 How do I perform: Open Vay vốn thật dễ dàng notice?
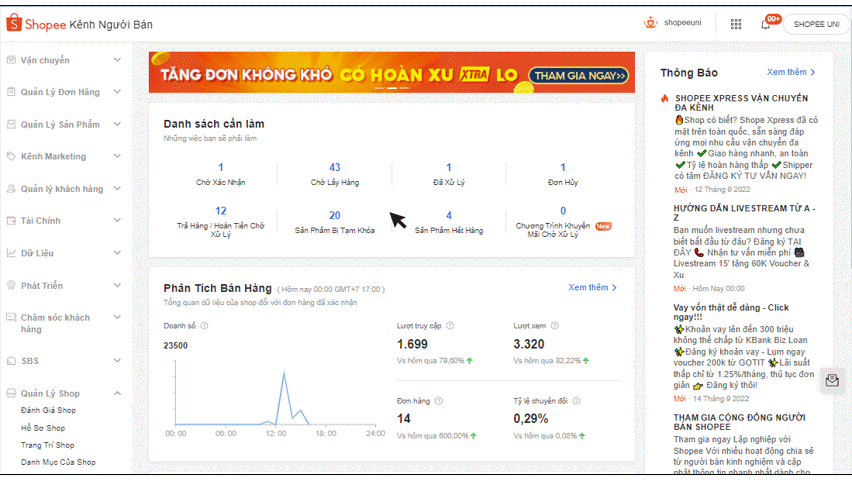tap(731, 312)
